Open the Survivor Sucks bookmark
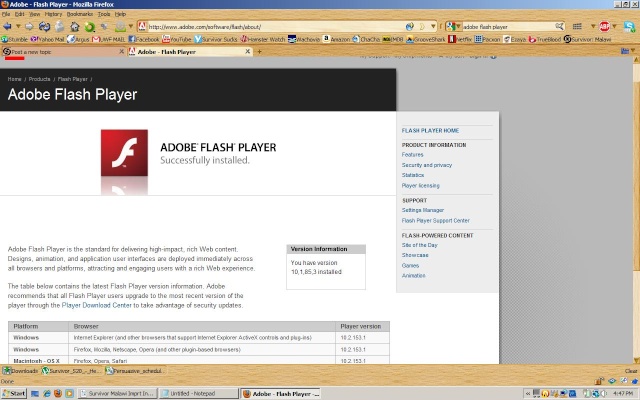The height and width of the screenshot is (400, 640). pos(216,39)
